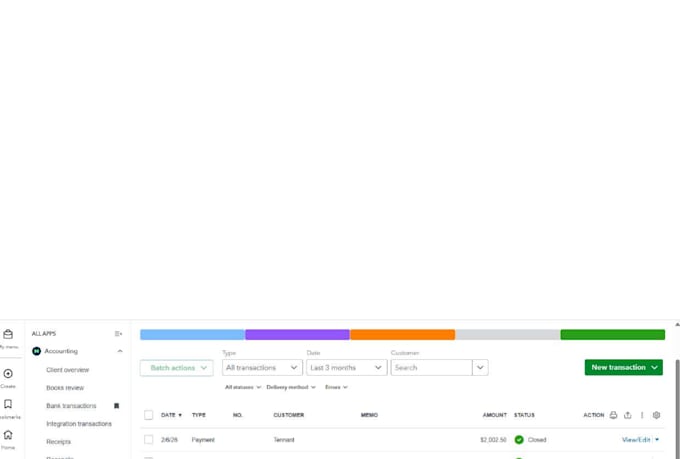Go to Home via house icon
Image resolution: width=680 pixels, height=459 pixels.
coord(8,435)
